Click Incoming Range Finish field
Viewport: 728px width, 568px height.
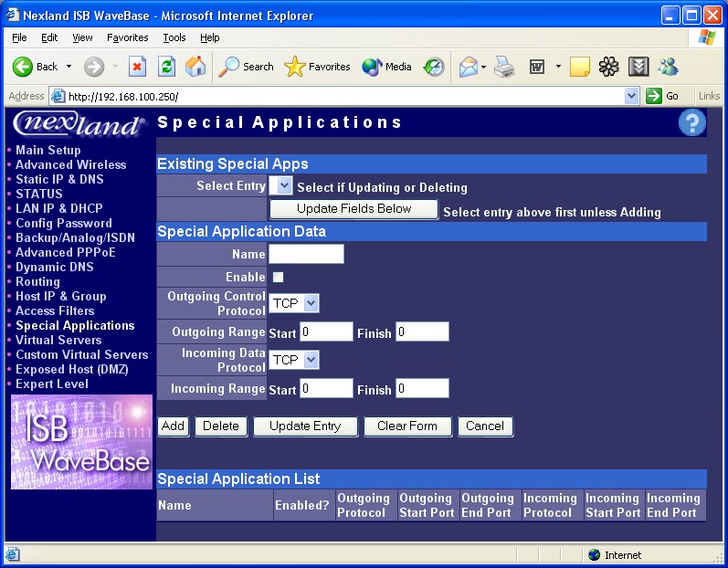[422, 388]
